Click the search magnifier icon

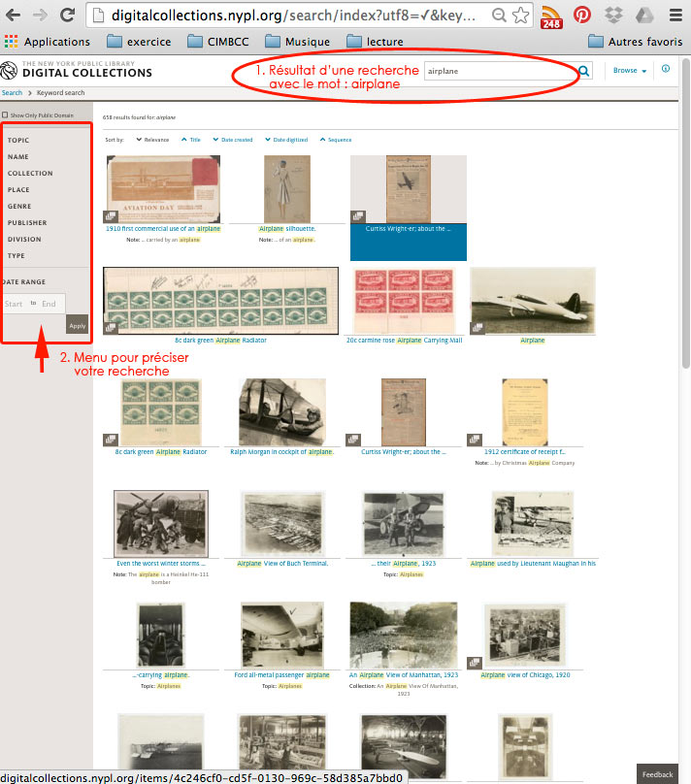point(584,71)
